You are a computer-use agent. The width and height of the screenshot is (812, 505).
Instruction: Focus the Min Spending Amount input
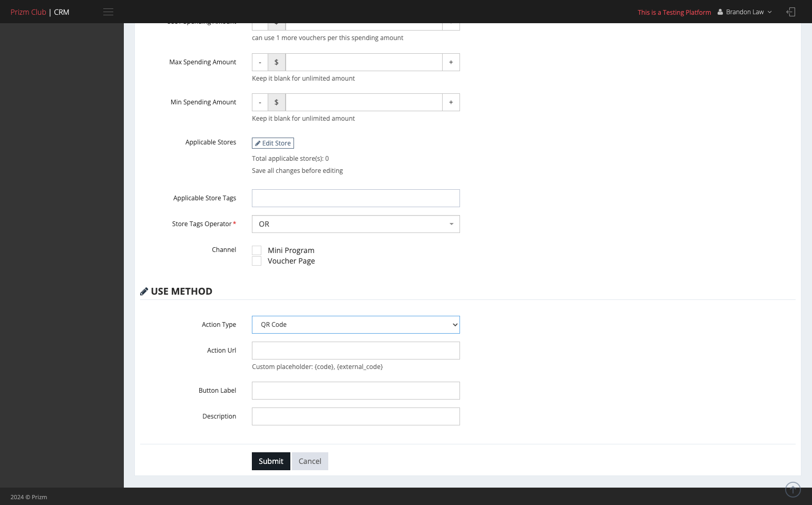364,102
